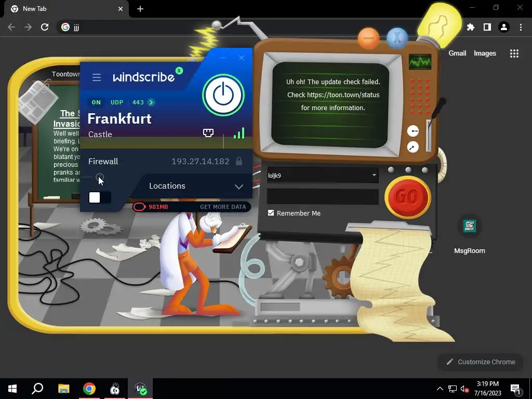Screen dimensions: 532x399
Task: Click GET MORE DATA in Windscribe
Action: pos(223,207)
